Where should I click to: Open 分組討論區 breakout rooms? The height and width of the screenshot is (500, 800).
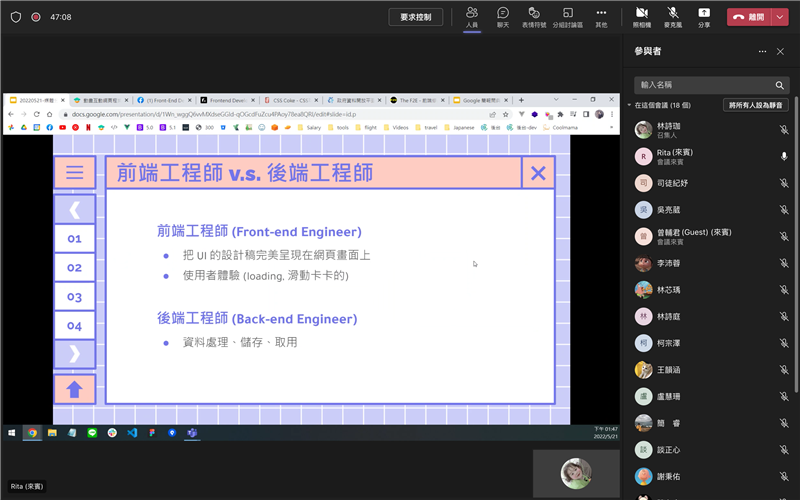click(x=569, y=16)
